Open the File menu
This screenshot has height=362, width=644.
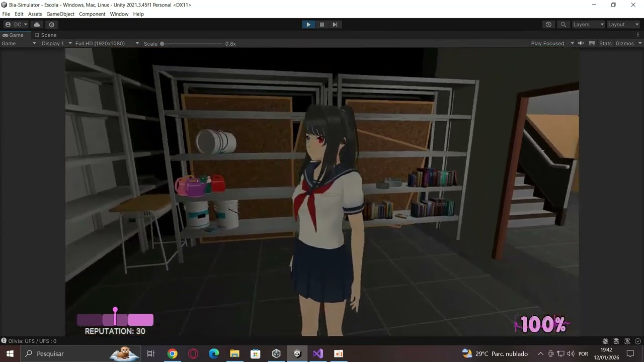(x=6, y=14)
